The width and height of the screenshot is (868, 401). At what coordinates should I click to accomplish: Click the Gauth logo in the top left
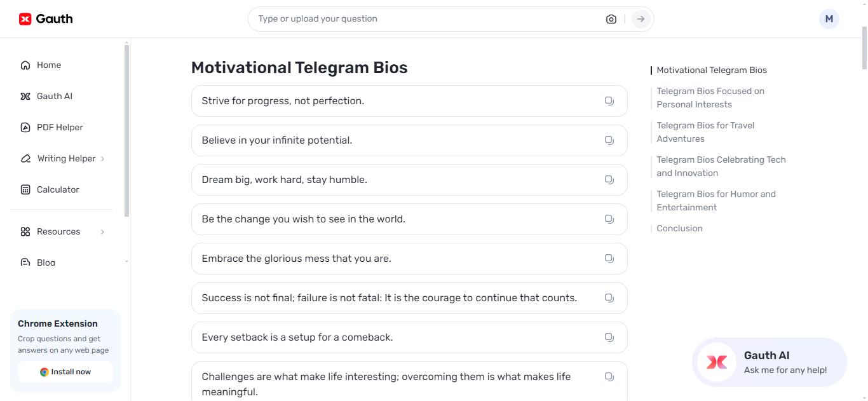tap(45, 18)
